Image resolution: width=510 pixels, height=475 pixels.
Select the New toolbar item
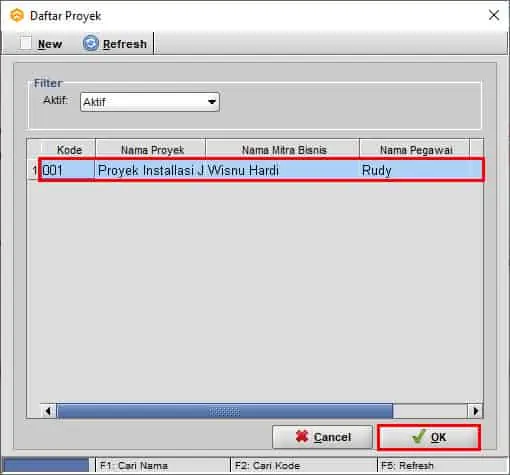(41, 44)
